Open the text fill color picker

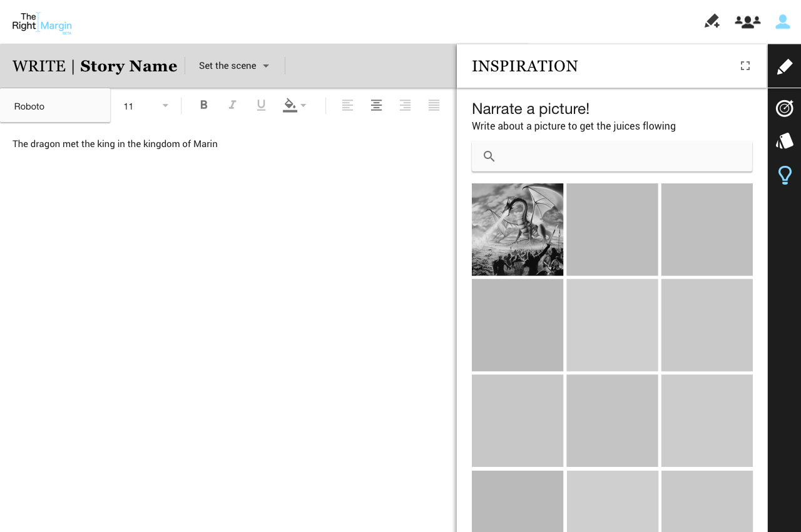294,105
